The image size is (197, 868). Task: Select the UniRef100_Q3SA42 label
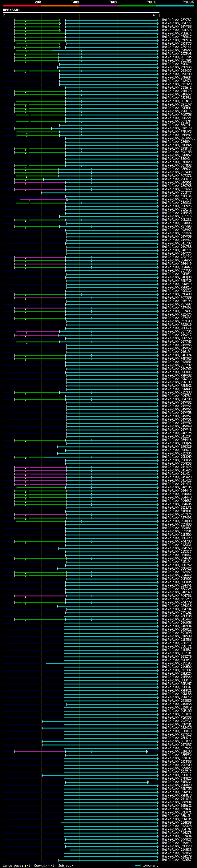pos(177,88)
